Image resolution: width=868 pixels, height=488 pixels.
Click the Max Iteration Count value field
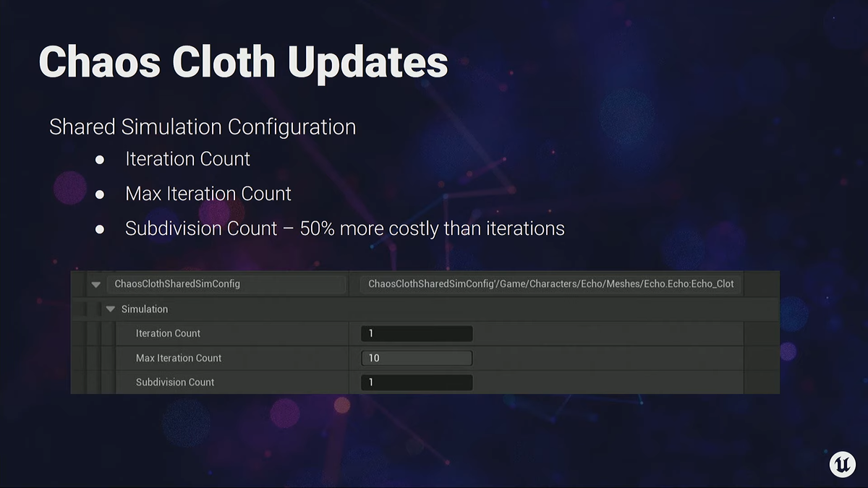click(x=417, y=358)
